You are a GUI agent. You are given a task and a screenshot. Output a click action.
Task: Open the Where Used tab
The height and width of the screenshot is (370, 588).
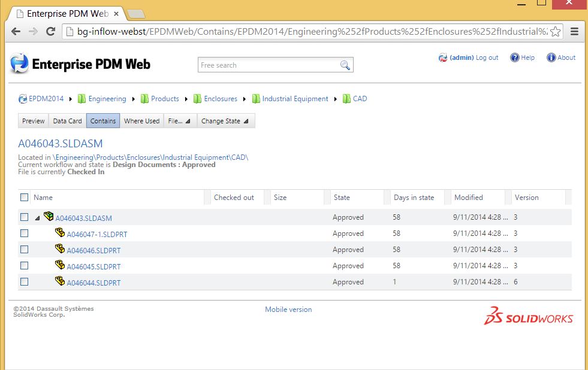(x=141, y=121)
